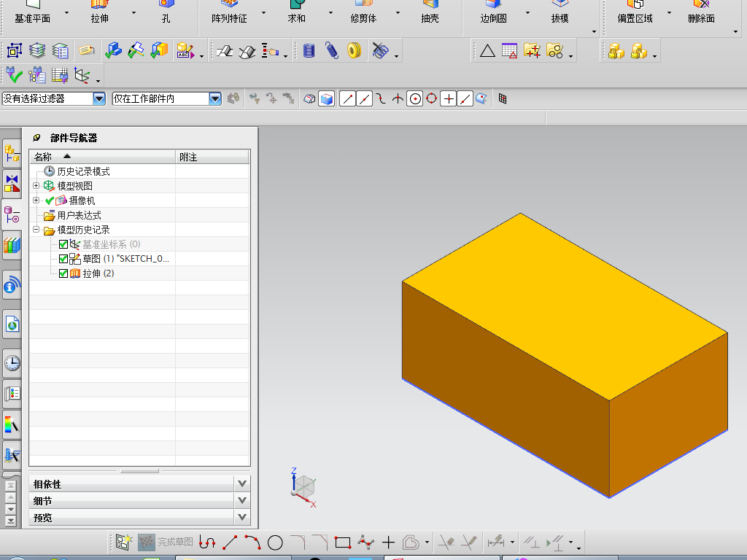747x560 pixels.
Task: Toggle the arc center snap option
Action: point(415,99)
